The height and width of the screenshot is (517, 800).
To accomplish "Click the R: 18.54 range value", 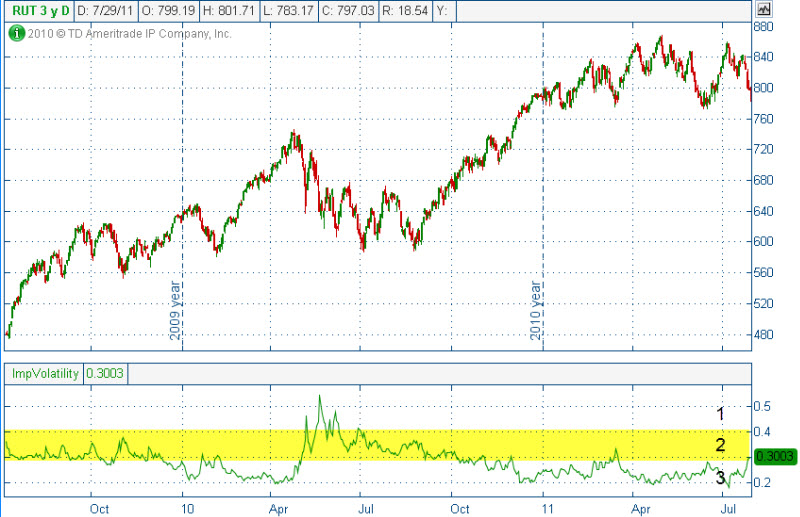I will point(405,11).
